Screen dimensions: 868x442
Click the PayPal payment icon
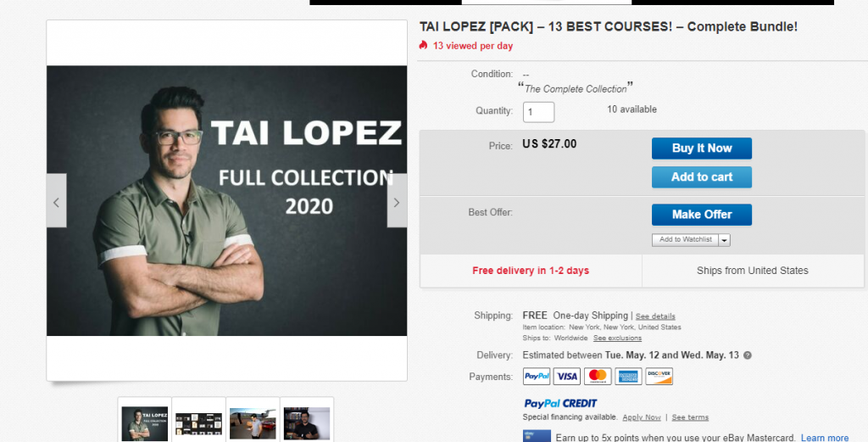[x=537, y=376]
